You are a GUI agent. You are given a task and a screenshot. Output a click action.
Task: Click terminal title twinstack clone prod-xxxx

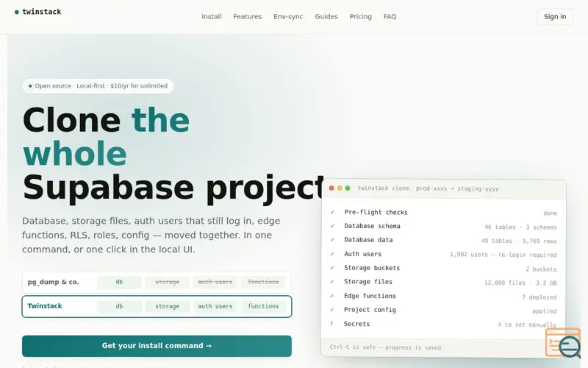[x=429, y=188]
